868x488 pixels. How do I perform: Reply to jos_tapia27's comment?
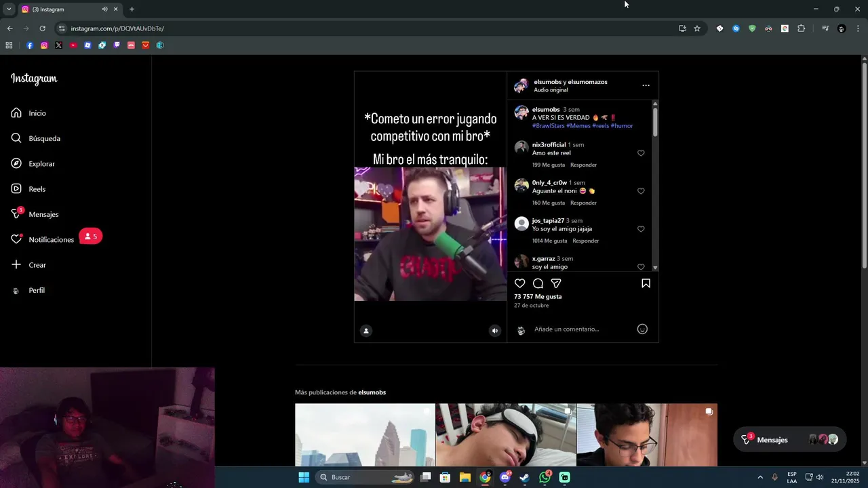[585, 241]
